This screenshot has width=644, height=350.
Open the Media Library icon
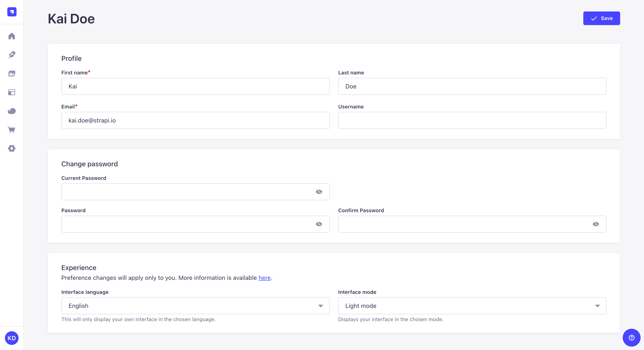(12, 74)
